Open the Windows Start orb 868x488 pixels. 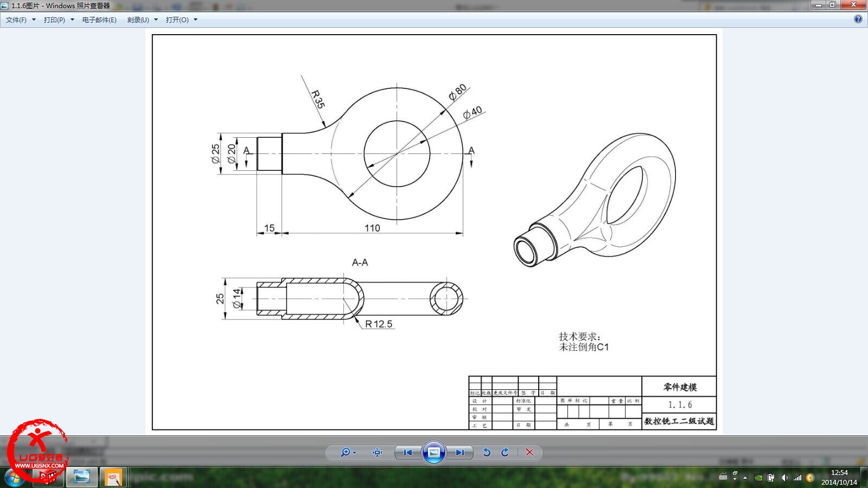[x=15, y=478]
